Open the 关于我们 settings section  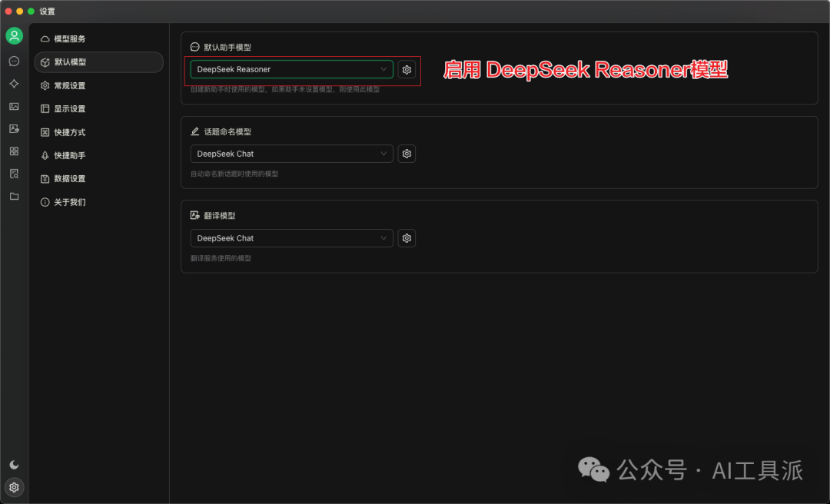(98, 202)
